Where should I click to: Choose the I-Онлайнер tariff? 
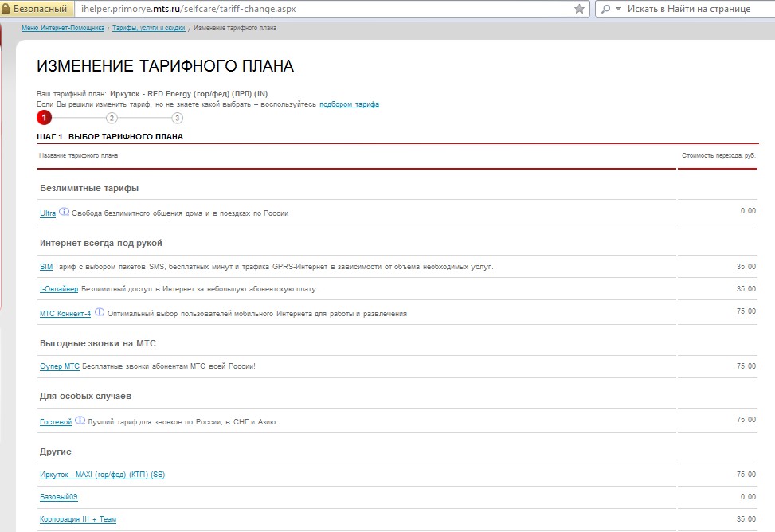59,289
